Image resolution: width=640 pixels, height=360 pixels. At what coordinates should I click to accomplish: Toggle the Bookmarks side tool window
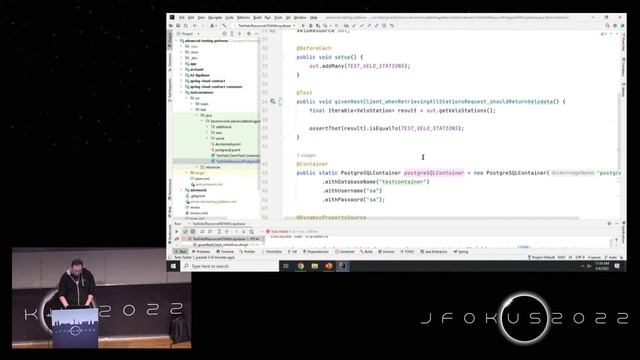point(170,235)
